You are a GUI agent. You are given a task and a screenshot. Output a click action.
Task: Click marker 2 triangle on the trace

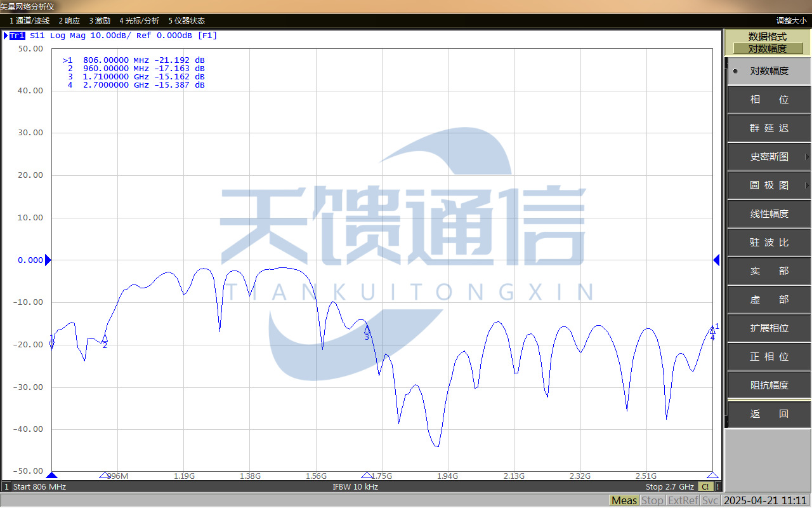[105, 339]
